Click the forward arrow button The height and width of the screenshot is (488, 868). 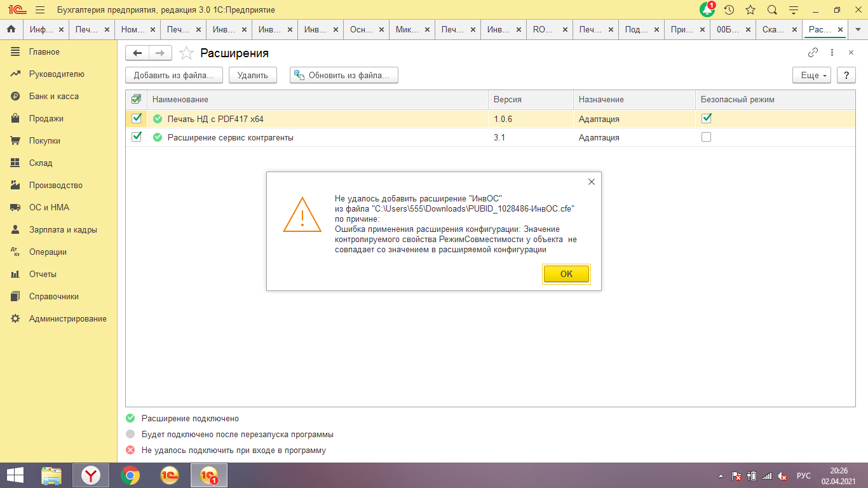point(159,53)
